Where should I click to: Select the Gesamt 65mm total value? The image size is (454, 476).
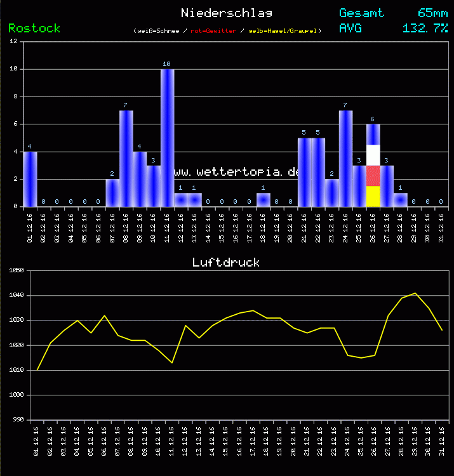pyautogui.click(x=432, y=13)
